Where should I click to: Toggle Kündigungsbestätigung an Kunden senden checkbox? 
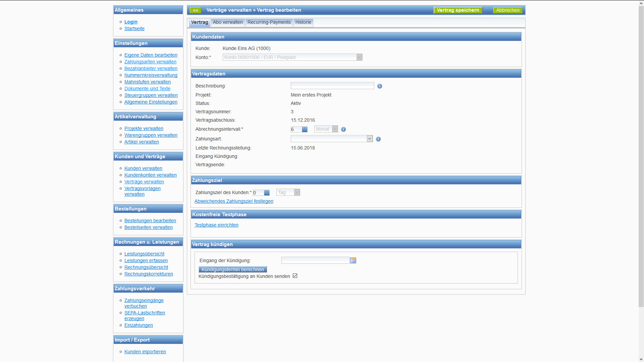tap(295, 276)
